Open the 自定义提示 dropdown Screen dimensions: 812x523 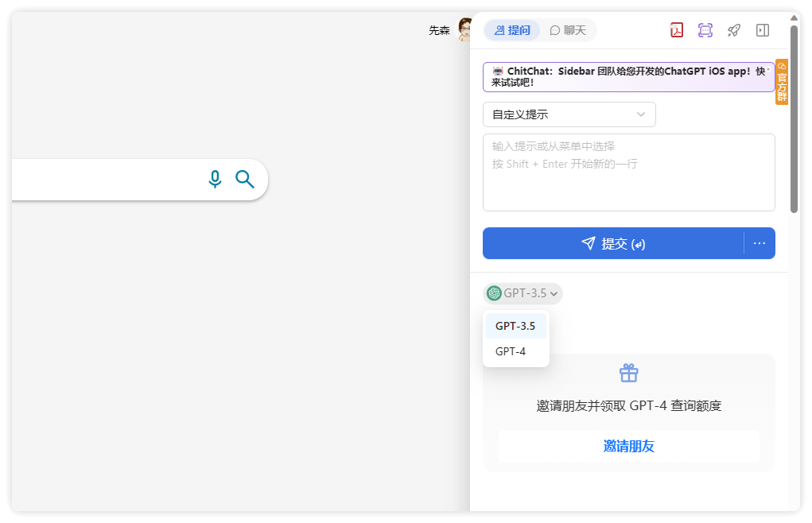click(x=569, y=114)
